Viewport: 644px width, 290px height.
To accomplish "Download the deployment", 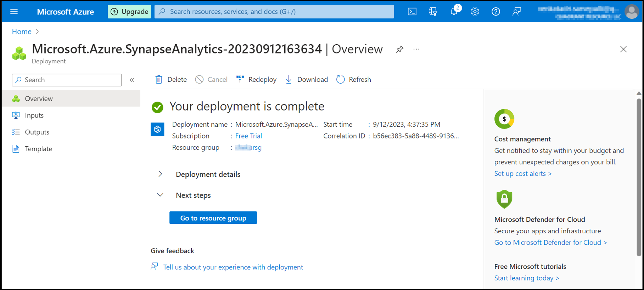I will [x=307, y=79].
